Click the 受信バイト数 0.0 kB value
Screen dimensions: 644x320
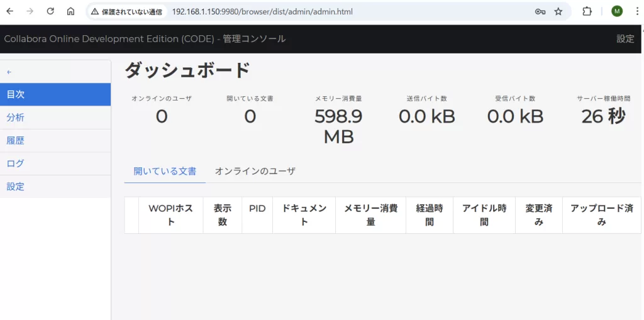tap(516, 117)
